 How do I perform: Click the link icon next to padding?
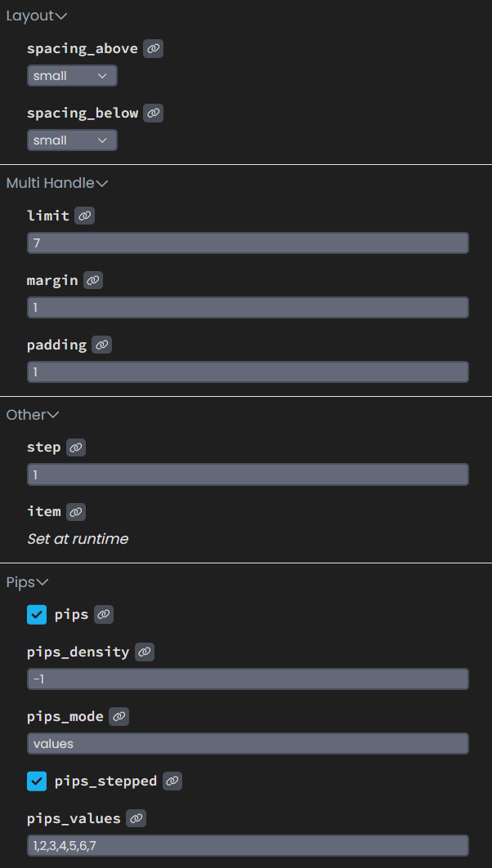[x=101, y=344]
